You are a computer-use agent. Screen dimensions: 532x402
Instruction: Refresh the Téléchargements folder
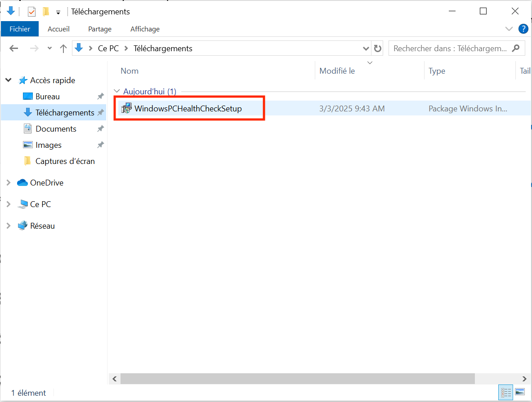pos(378,49)
